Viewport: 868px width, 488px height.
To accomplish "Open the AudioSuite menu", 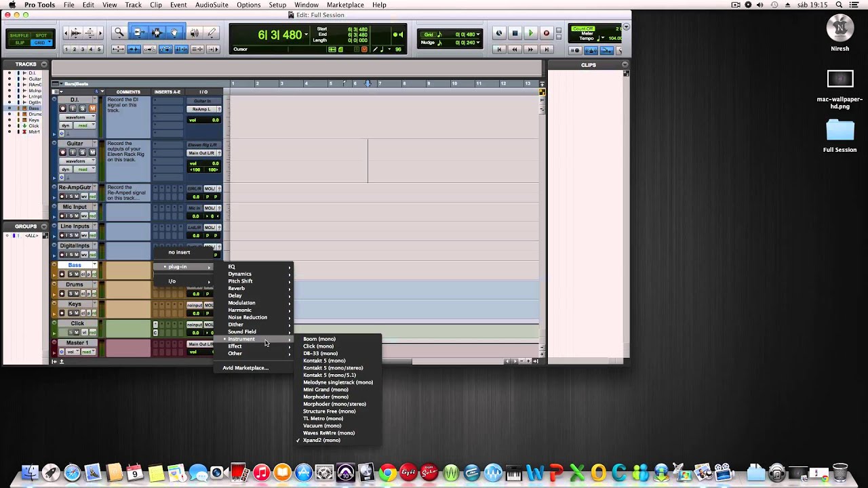I will coord(212,5).
